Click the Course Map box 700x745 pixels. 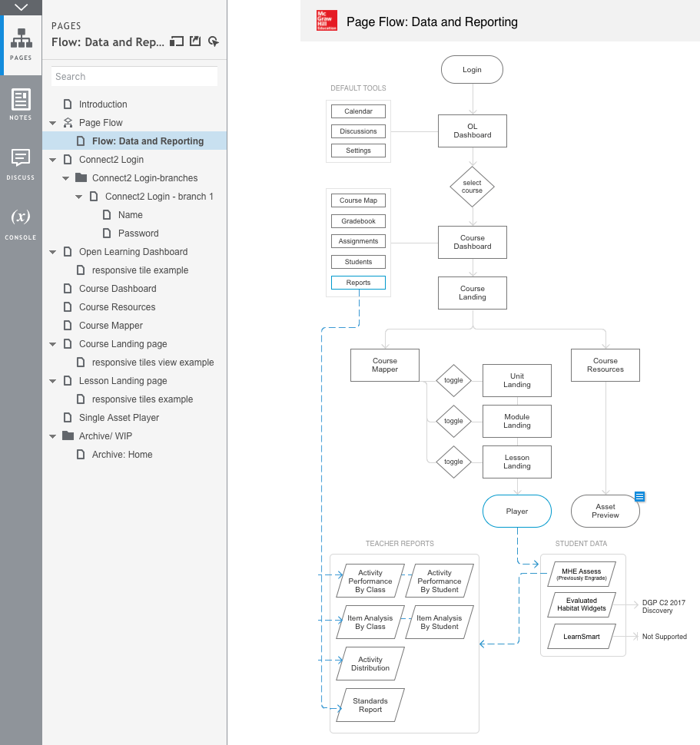(x=358, y=200)
